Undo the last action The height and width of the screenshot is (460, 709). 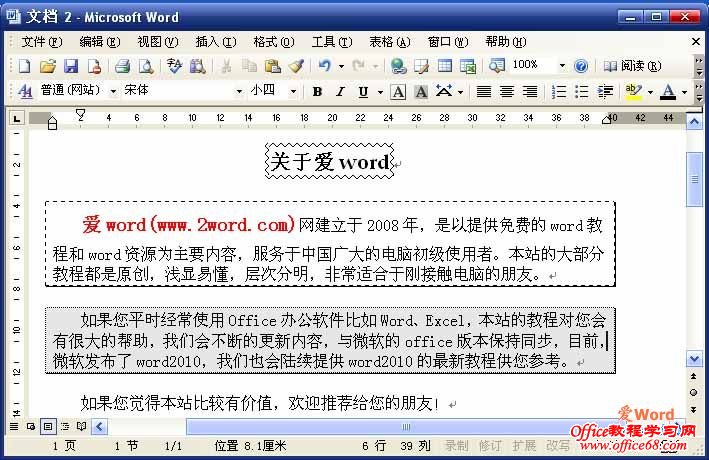pyautogui.click(x=325, y=66)
